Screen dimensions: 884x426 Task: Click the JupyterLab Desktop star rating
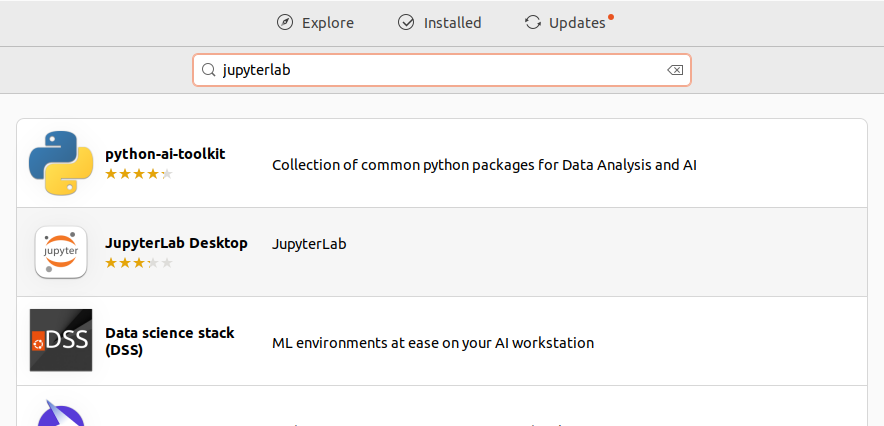tap(139, 263)
